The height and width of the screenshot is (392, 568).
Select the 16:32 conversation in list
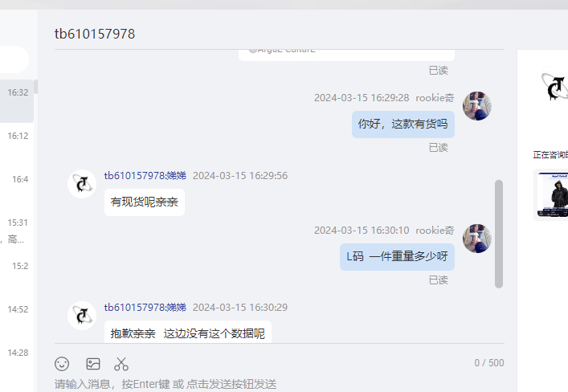[17, 101]
